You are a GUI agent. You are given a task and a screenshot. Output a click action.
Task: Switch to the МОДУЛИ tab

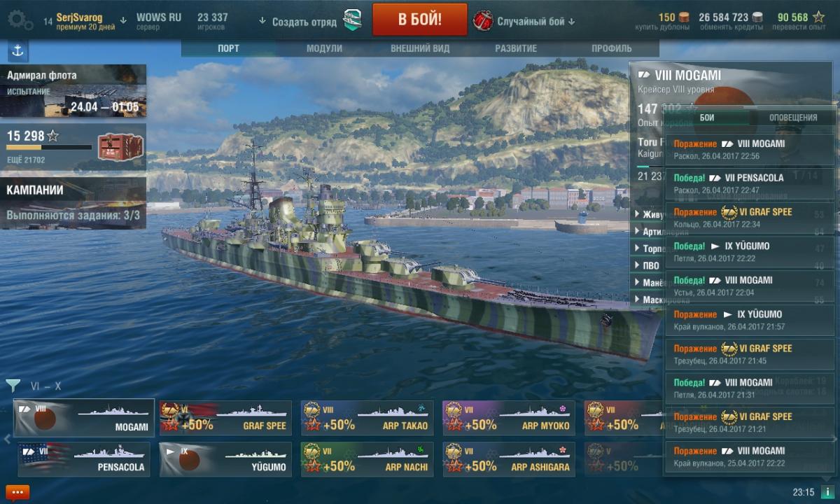click(324, 48)
